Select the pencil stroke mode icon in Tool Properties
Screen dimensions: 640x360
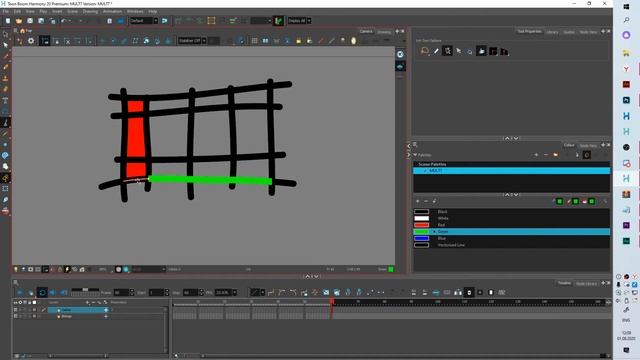[x=436, y=51]
